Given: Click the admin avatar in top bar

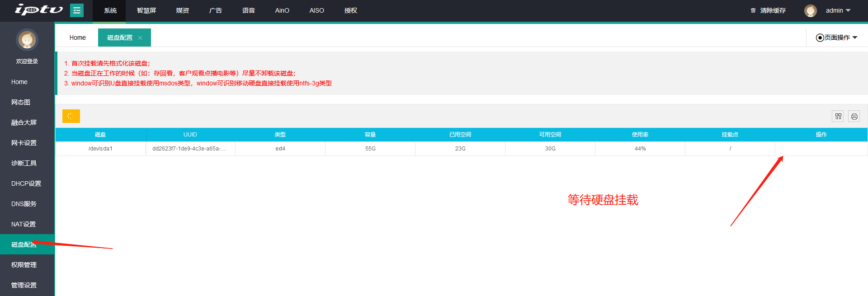Looking at the screenshot, I should pyautogui.click(x=810, y=10).
